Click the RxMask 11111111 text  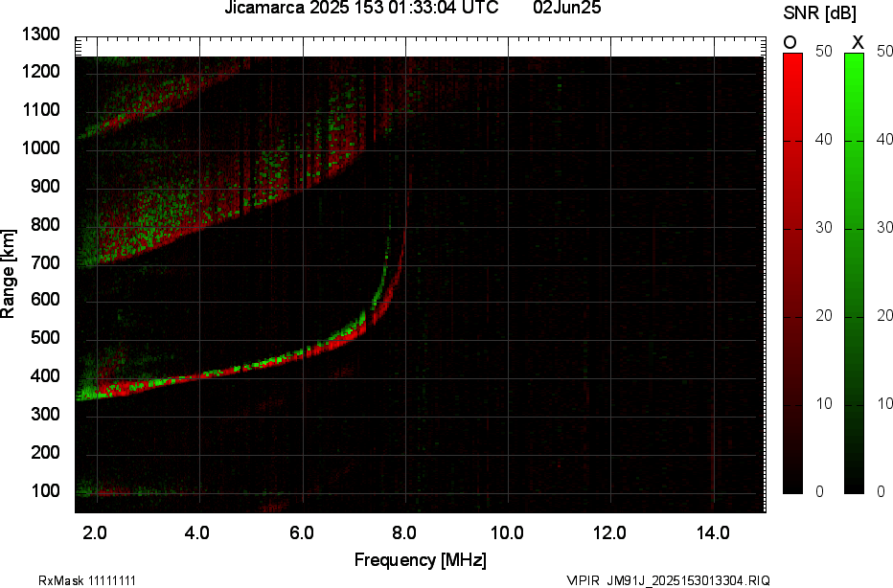click(x=76, y=580)
